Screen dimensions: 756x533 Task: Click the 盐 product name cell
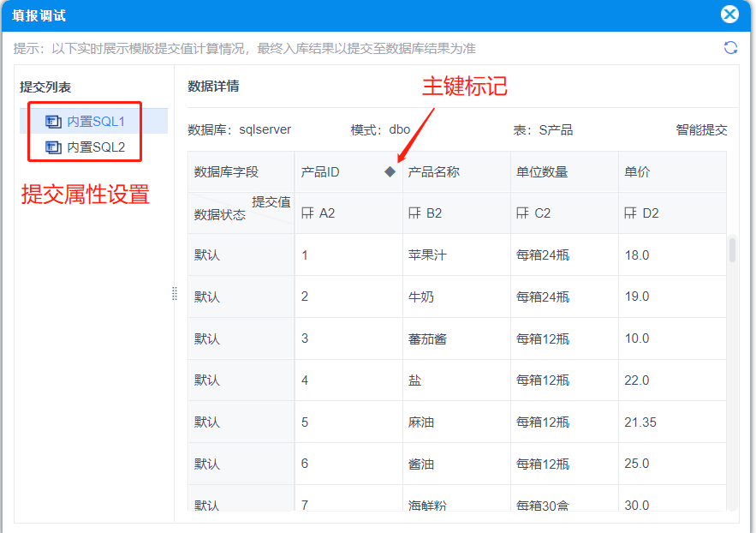pyautogui.click(x=456, y=380)
